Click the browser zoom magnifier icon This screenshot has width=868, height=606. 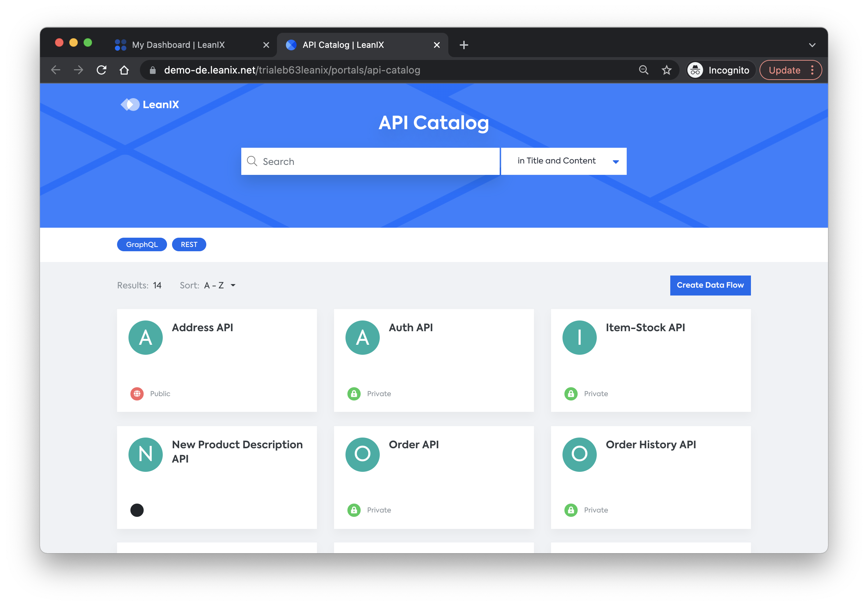point(644,70)
